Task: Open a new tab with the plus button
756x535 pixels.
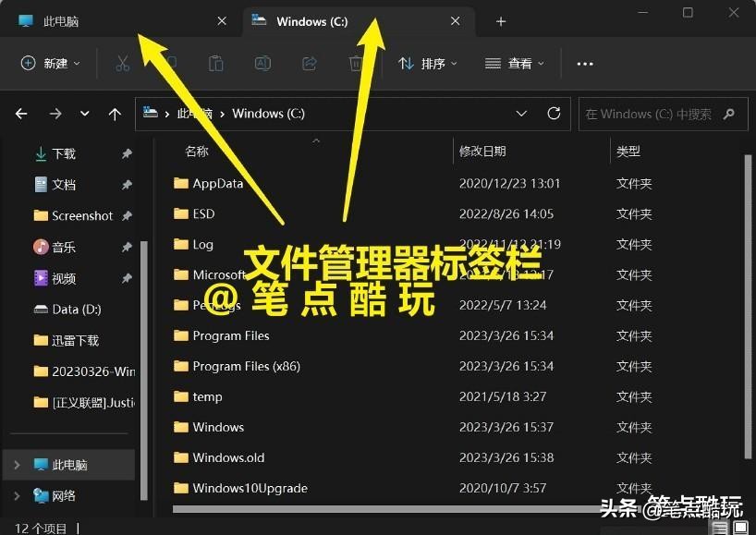Action: 500,20
